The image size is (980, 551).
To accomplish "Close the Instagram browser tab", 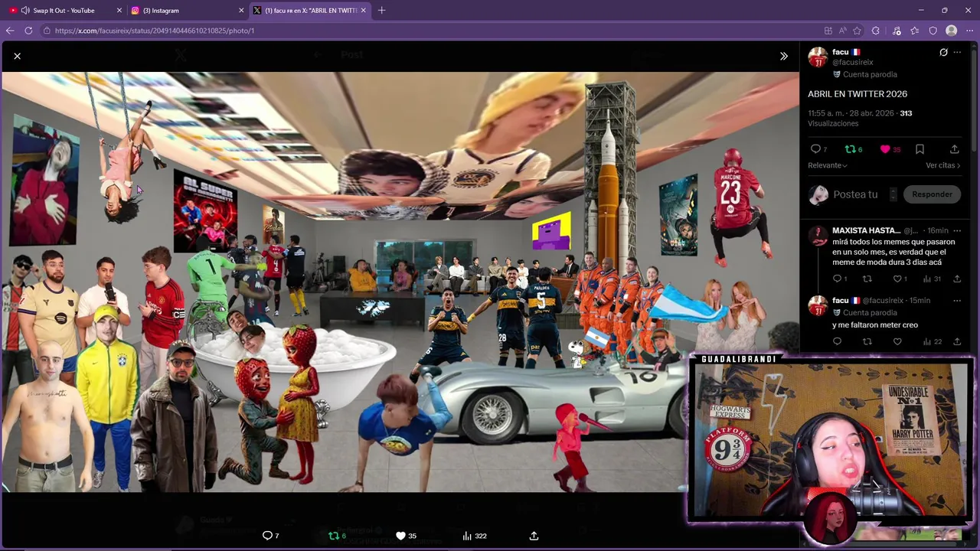I will (241, 10).
